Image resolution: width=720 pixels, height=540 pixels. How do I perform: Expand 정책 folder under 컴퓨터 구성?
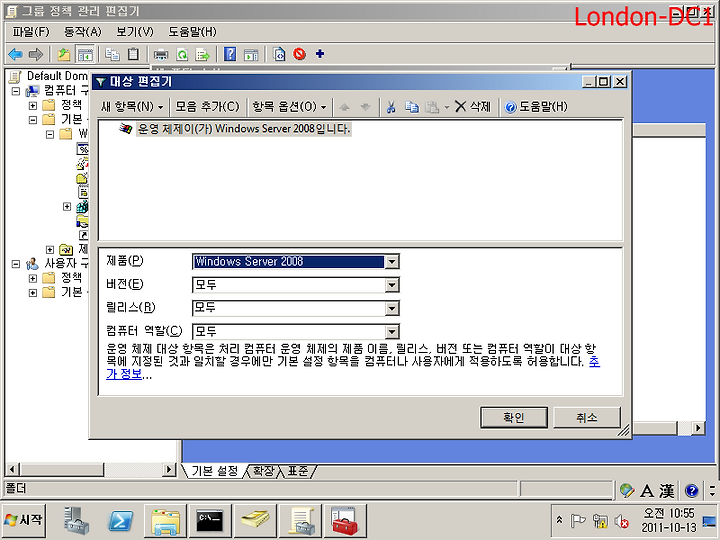click(33, 106)
